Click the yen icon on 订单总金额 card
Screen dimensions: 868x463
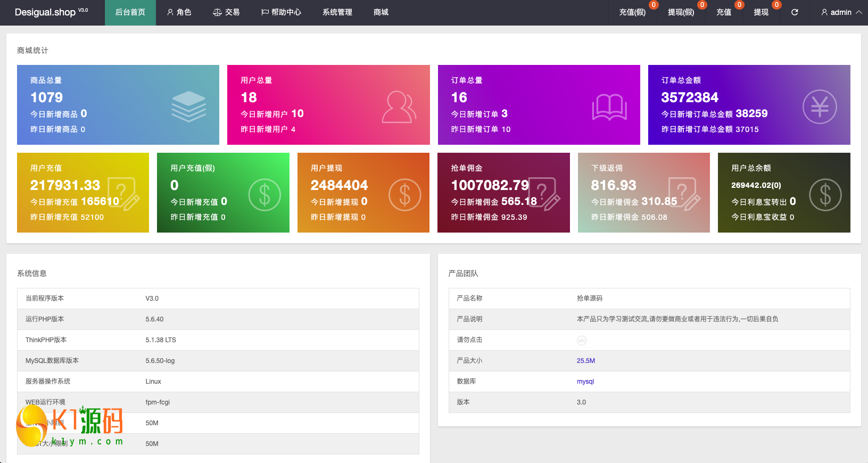[820, 107]
